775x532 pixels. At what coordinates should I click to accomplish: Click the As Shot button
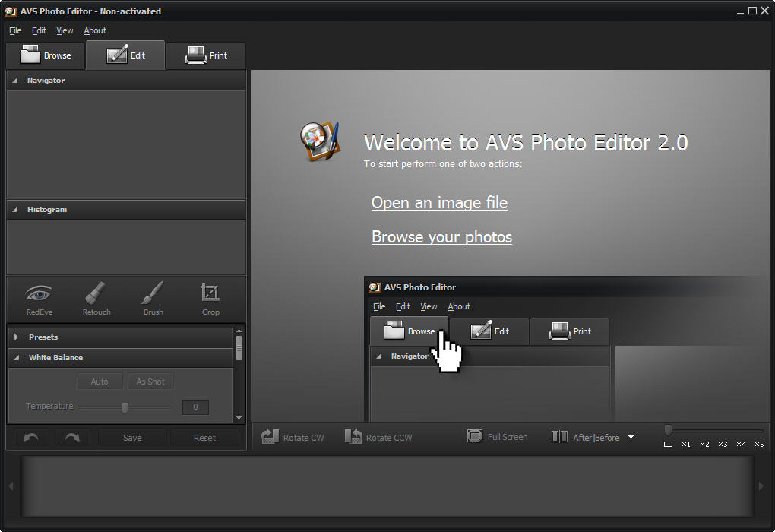pos(150,382)
